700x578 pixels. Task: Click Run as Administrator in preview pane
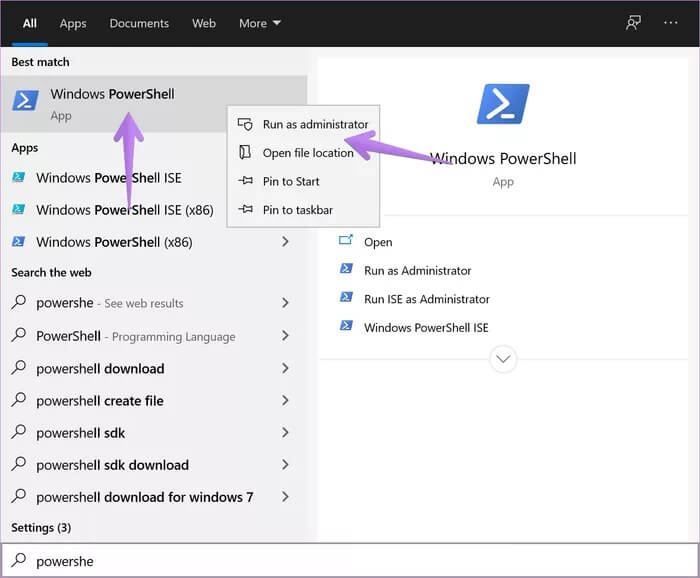(417, 270)
